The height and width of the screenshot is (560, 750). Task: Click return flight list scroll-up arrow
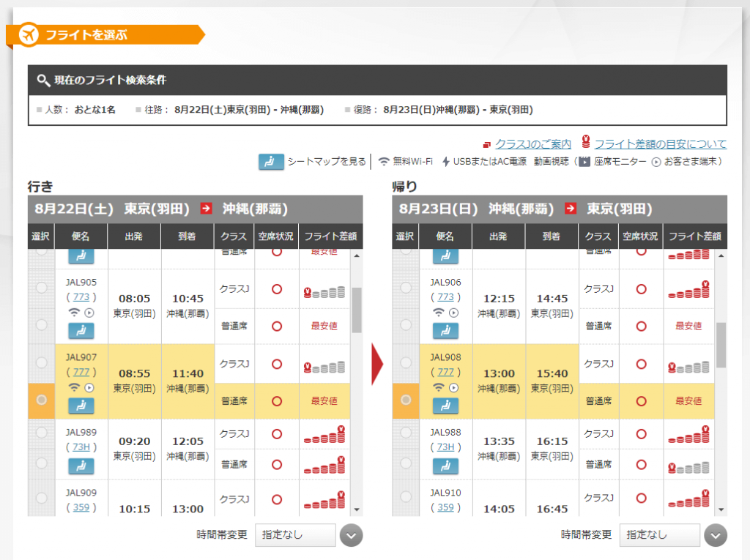click(721, 256)
